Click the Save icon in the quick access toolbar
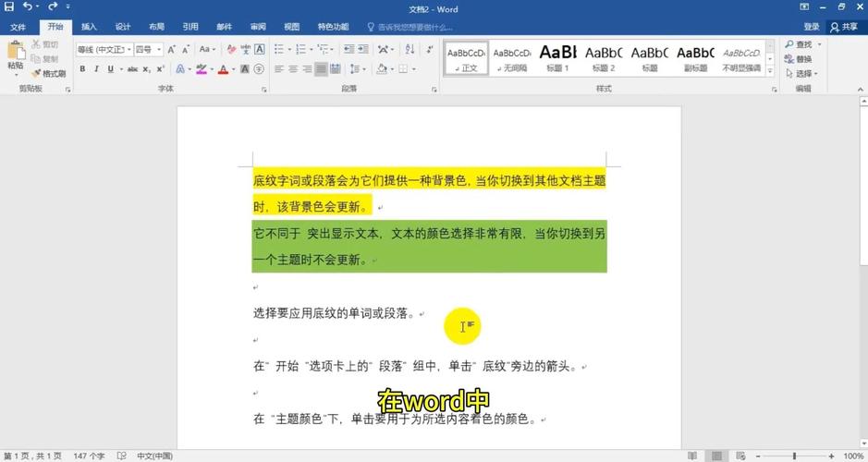 9,6
